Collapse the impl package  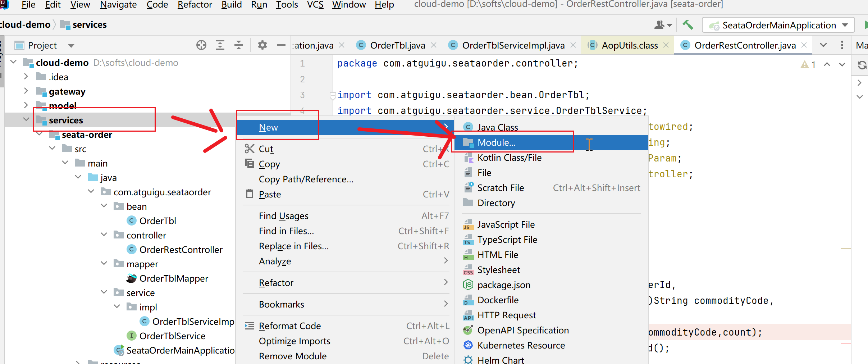(x=117, y=307)
